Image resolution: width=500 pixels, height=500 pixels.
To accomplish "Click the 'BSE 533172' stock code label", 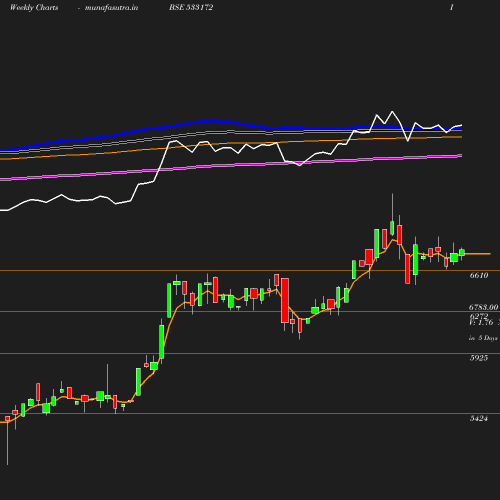I will pyautogui.click(x=191, y=7).
